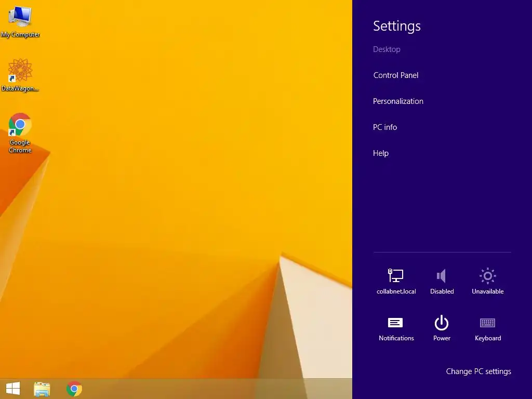Image resolution: width=532 pixels, height=399 pixels.
Task: Open the collabnet.local network icon
Action: (396, 281)
